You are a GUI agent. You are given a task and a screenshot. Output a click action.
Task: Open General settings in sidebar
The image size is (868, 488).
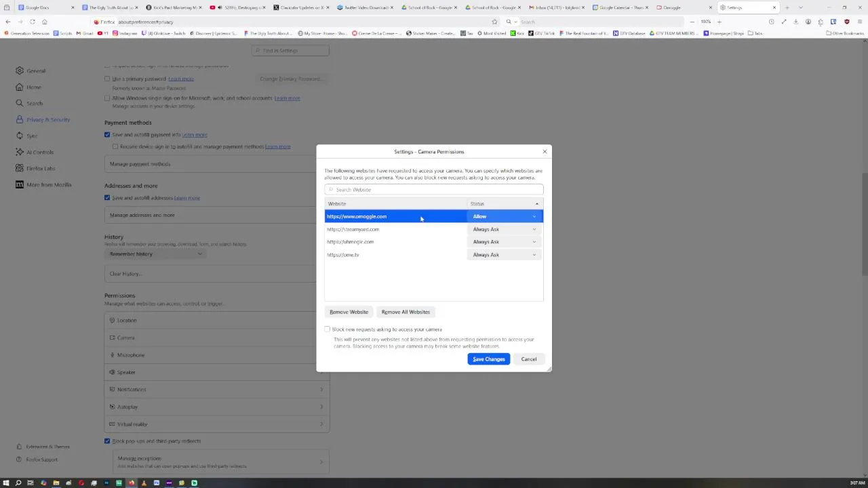coord(31,70)
